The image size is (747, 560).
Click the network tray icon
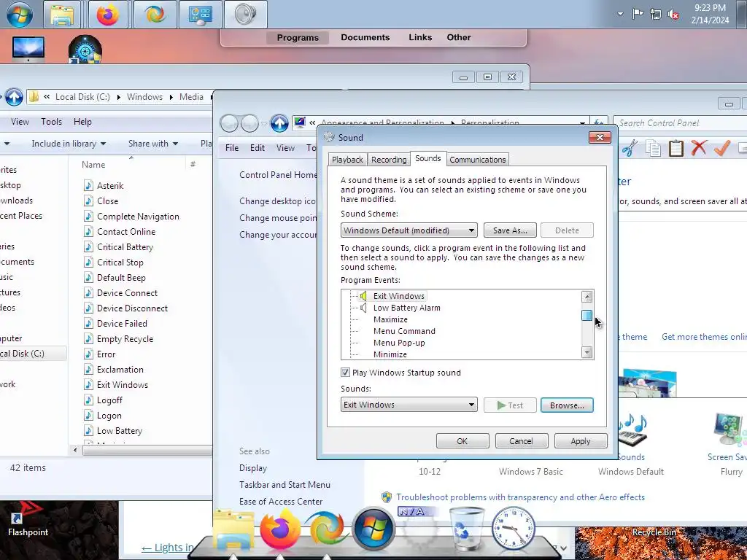tap(656, 15)
